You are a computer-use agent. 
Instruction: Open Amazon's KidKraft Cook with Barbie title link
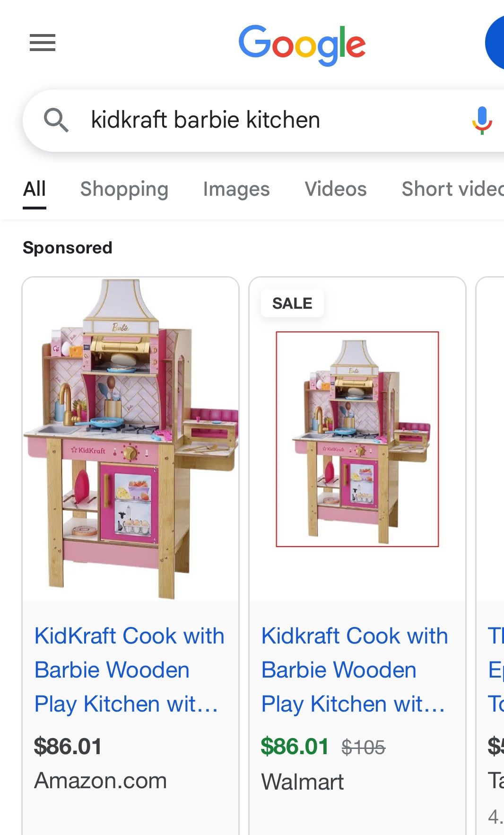[130, 670]
